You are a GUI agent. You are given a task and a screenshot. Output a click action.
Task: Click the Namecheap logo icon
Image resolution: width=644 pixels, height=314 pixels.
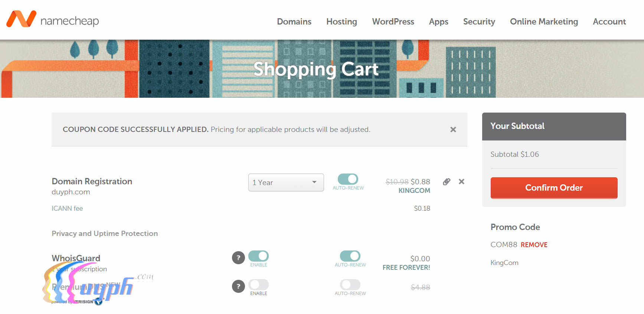click(x=21, y=19)
